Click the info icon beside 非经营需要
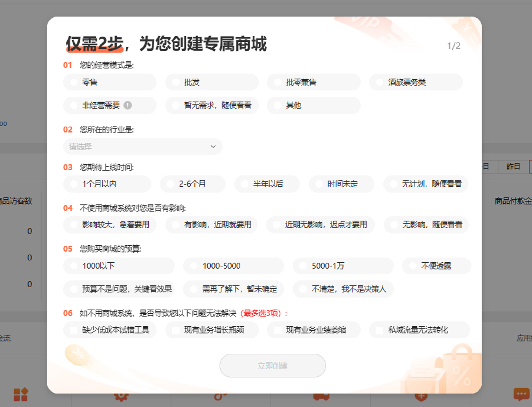Image resolution: width=532 pixels, height=407 pixels. point(127,105)
